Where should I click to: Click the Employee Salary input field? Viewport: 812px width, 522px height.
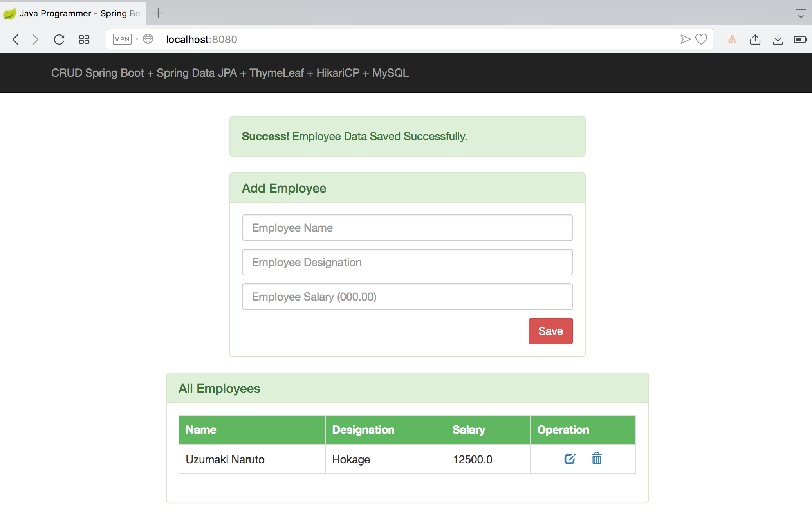point(408,297)
